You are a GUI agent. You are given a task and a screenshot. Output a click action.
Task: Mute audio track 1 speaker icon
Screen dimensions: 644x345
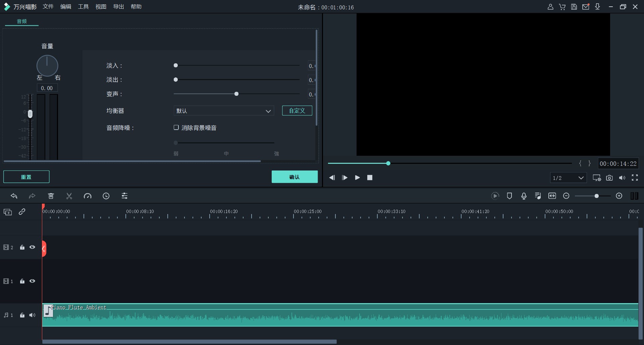point(32,315)
